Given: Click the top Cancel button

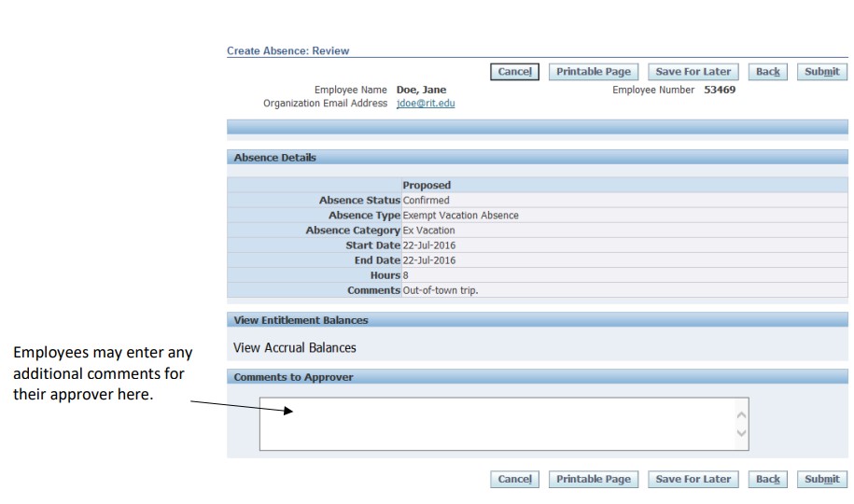Looking at the screenshot, I should [514, 72].
